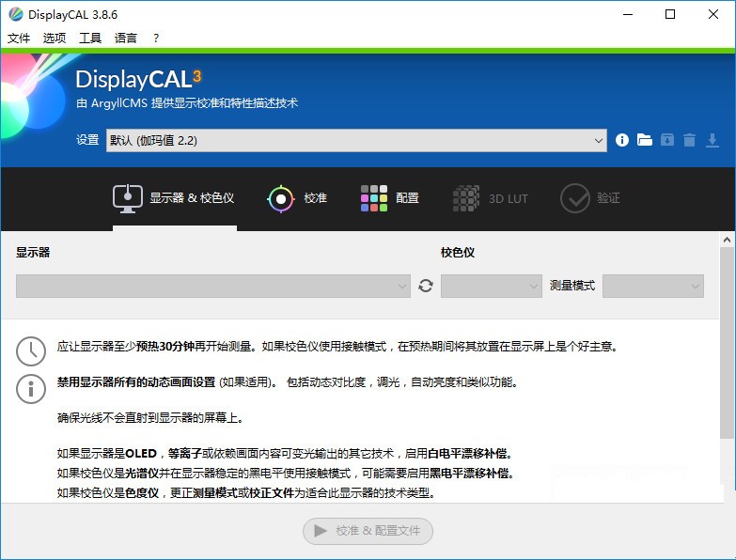Click the info hint icon beside 禁用显示器
Viewport: 736px width, 560px height.
tap(31, 388)
